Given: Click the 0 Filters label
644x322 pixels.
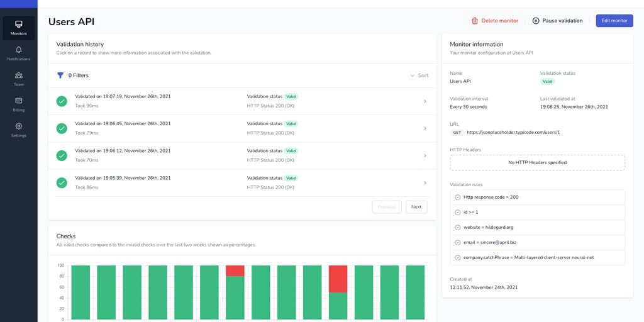Looking at the screenshot, I should [x=79, y=75].
